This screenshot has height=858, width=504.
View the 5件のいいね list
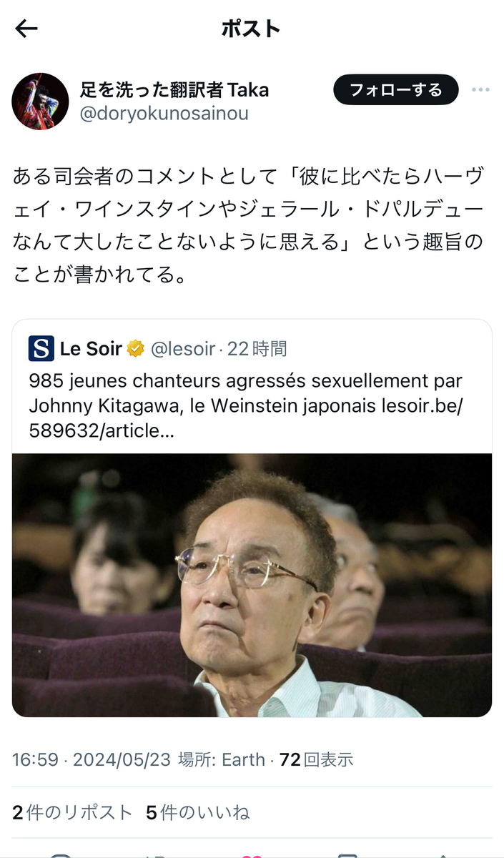point(198,812)
